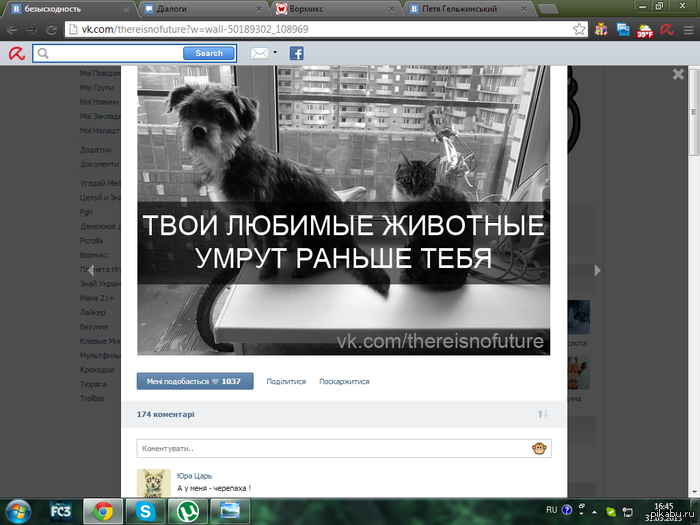Open the Windows Start menu orb
The height and width of the screenshot is (525, 700).
click(18, 512)
